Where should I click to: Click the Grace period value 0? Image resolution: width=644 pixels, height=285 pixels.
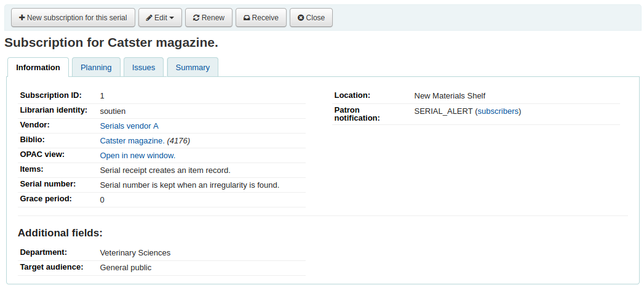(102, 200)
